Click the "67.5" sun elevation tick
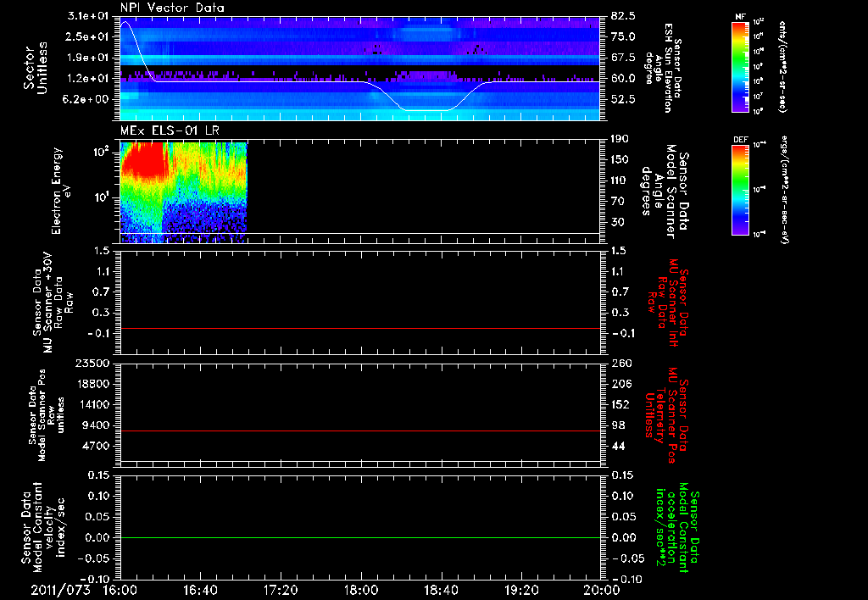Viewport: 868px width, 600px height. pos(623,58)
